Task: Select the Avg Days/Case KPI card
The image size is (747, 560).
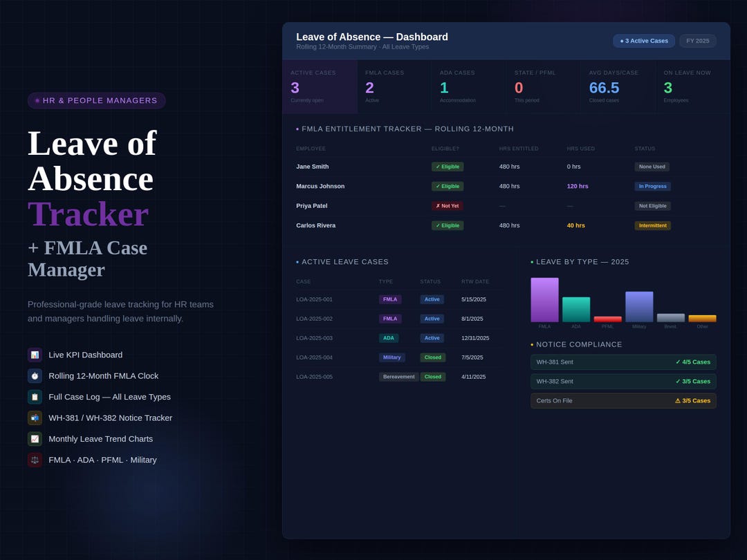Action: (618, 86)
